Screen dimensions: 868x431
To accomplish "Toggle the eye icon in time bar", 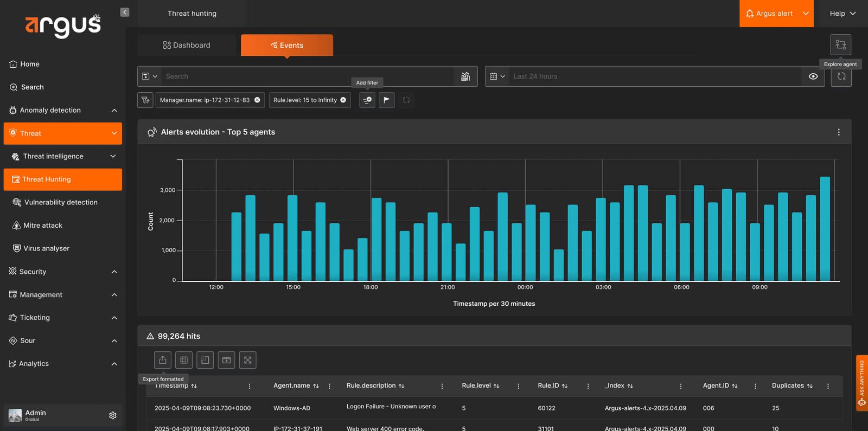I will pos(813,76).
